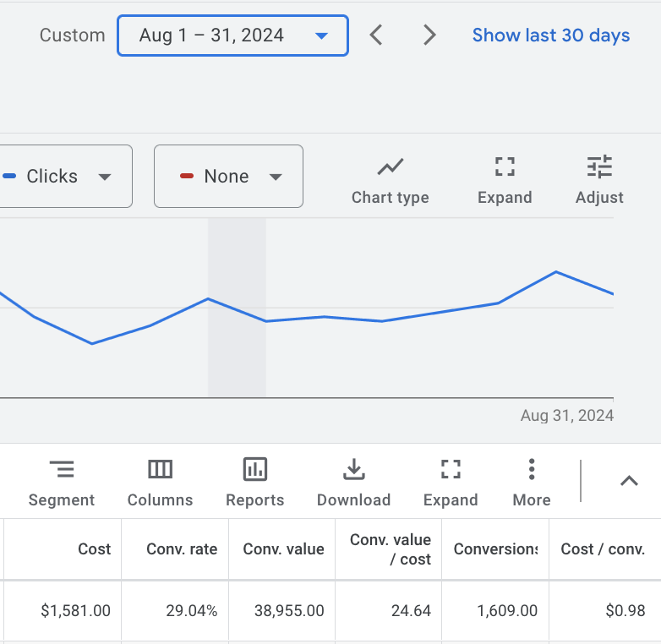Go to the next date range
This screenshot has height=644, width=661.
429,35
